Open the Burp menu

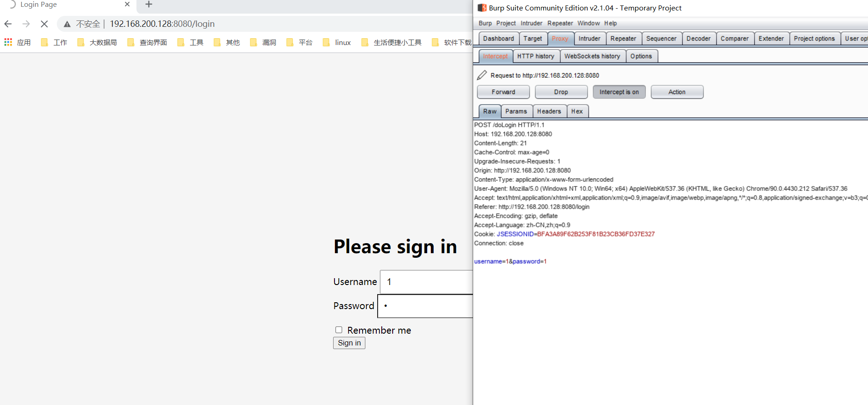(x=485, y=23)
